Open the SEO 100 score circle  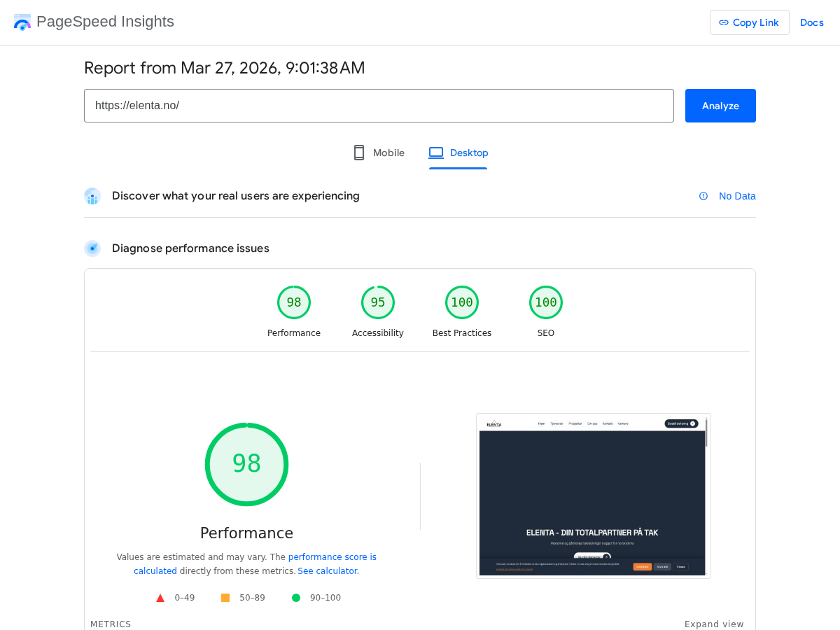coord(546,302)
